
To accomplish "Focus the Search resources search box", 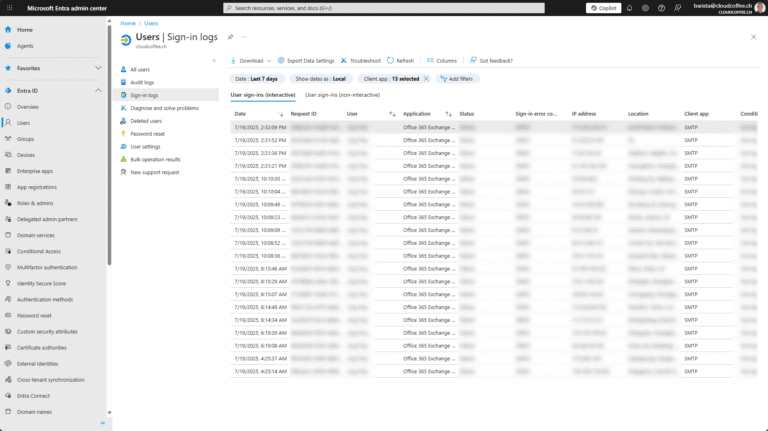I will (384, 8).
